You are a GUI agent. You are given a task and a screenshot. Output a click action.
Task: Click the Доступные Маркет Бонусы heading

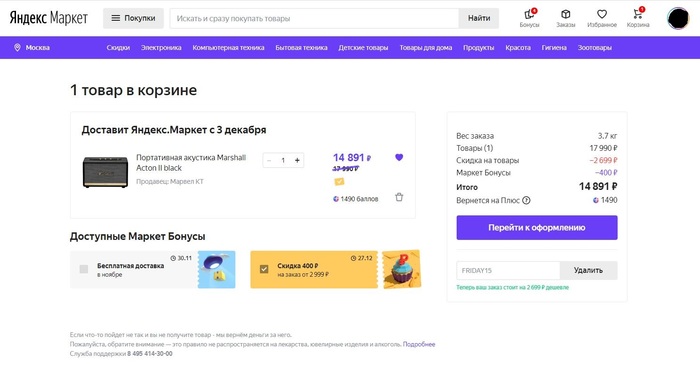(x=138, y=237)
